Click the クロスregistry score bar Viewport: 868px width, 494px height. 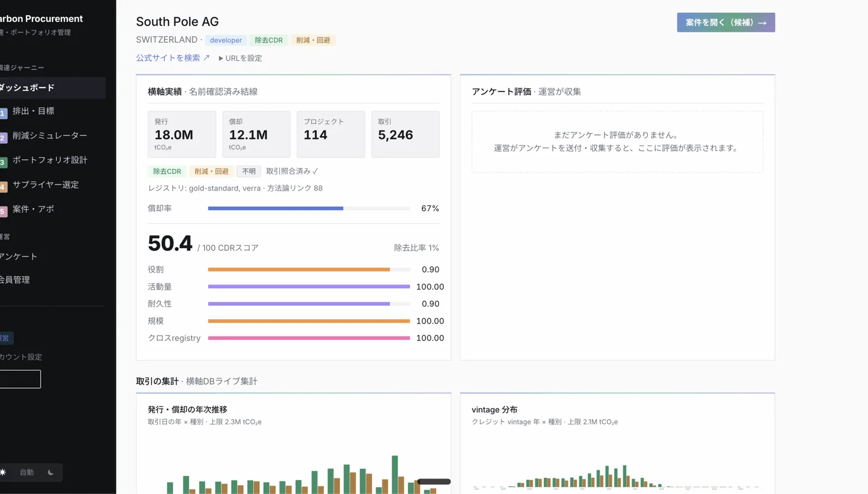(x=309, y=338)
